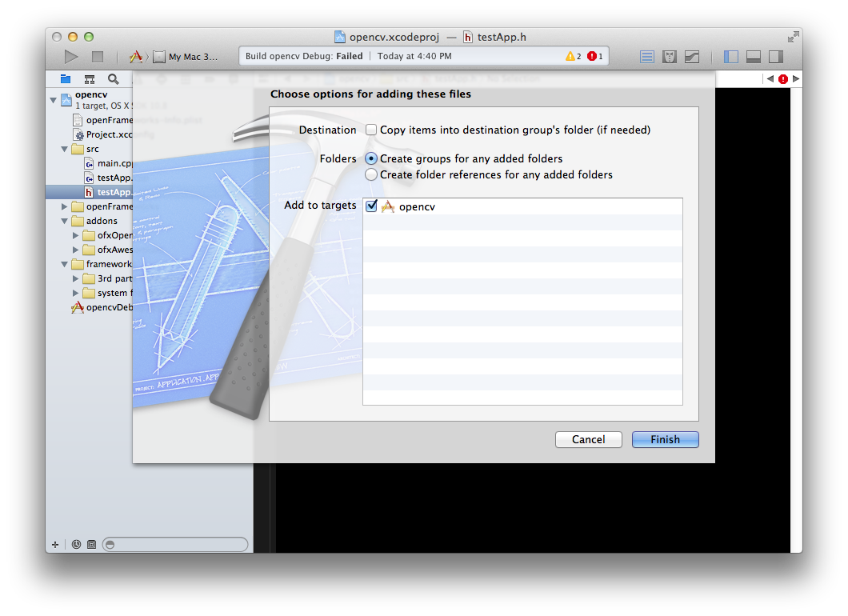
Task: Select openFrameworks-Info.plist file
Action: pyautogui.click(x=102, y=120)
